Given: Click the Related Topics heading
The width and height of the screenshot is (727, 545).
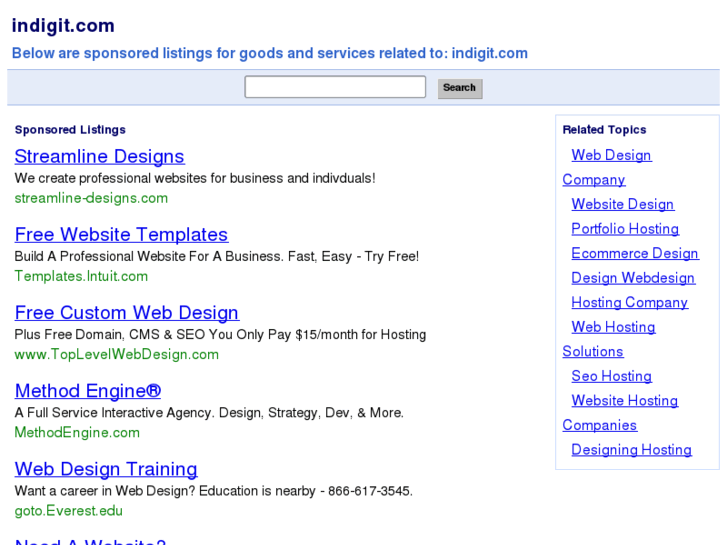Looking at the screenshot, I should [604, 130].
